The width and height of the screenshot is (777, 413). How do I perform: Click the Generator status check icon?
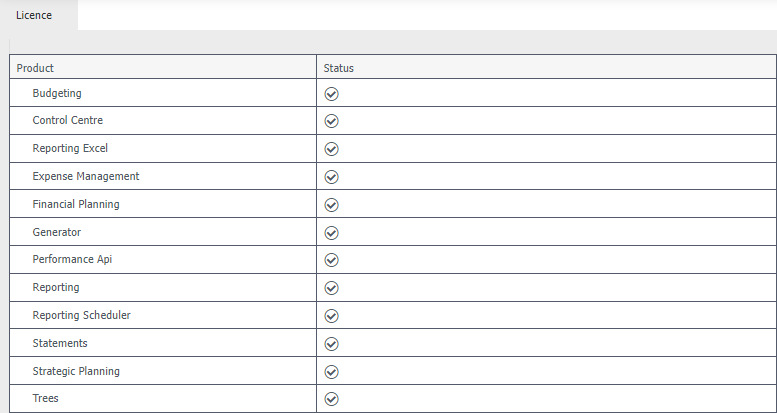click(x=332, y=233)
